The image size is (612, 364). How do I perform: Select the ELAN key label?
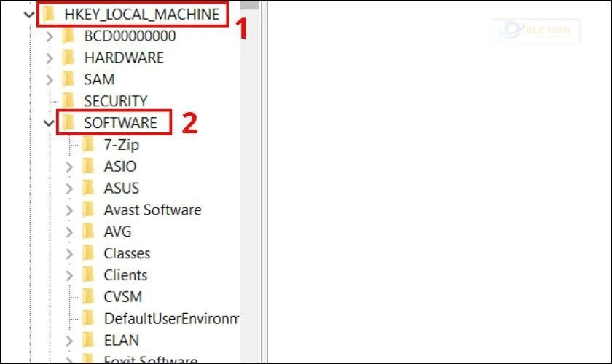point(122,341)
